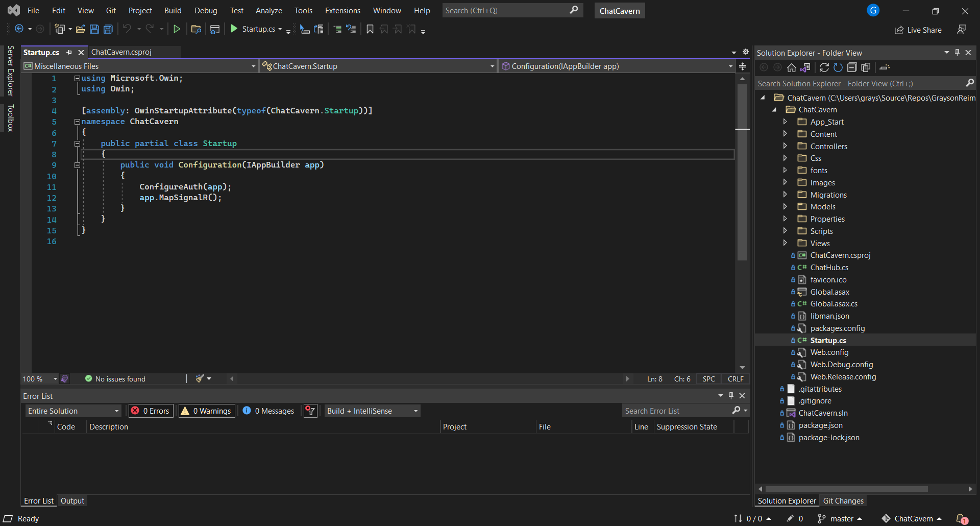
Task: Toggle Show All Files in Solution Explorer
Action: (x=866, y=67)
